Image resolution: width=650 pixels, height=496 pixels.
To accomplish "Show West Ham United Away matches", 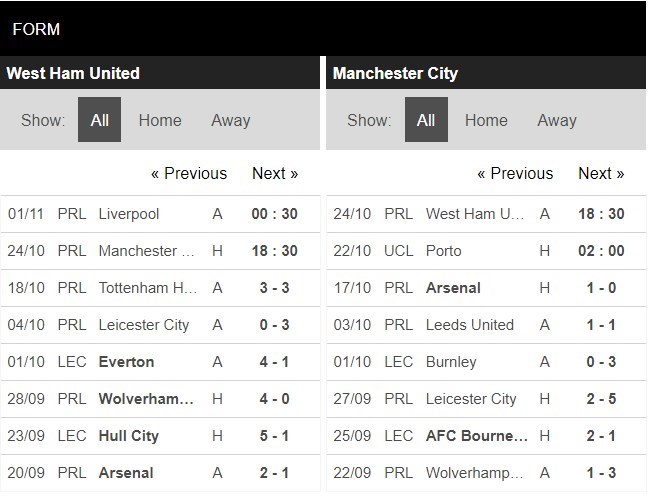I will click(231, 121).
